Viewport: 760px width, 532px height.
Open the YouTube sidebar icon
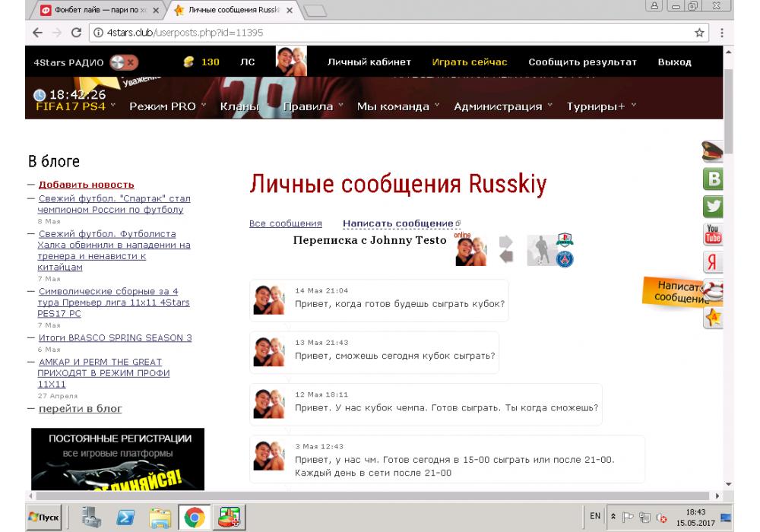click(x=714, y=233)
